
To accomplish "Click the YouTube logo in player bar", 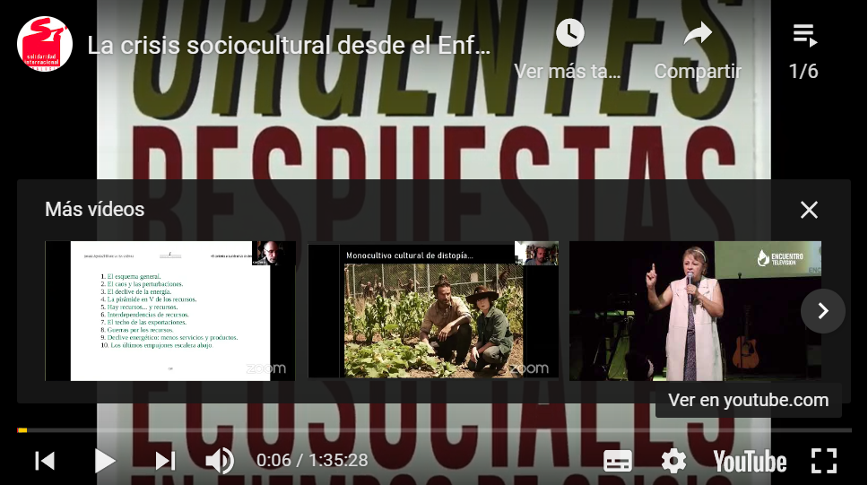I will click(x=750, y=461).
